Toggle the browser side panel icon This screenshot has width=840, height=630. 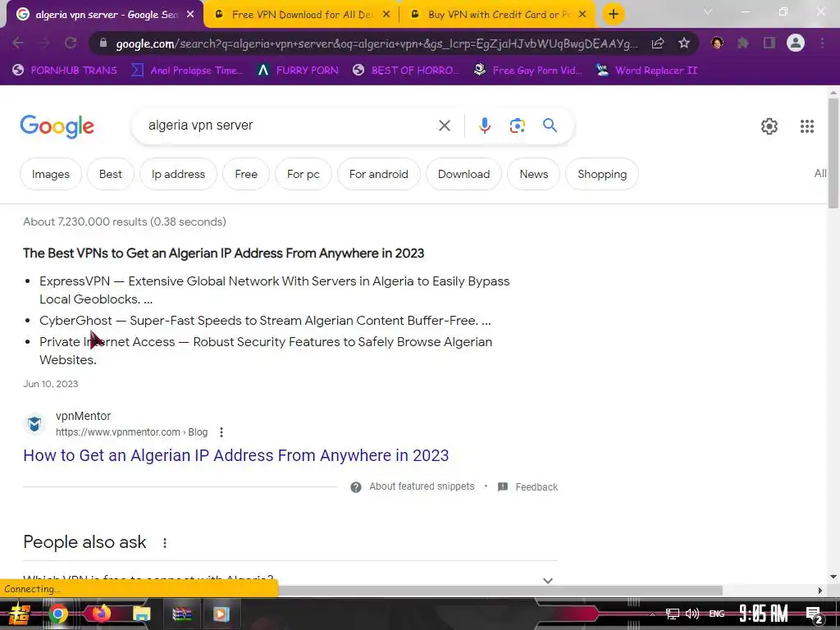769,43
